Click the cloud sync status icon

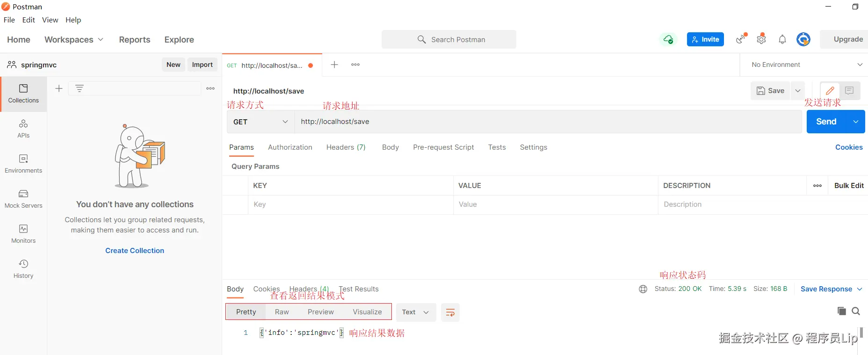coord(668,39)
